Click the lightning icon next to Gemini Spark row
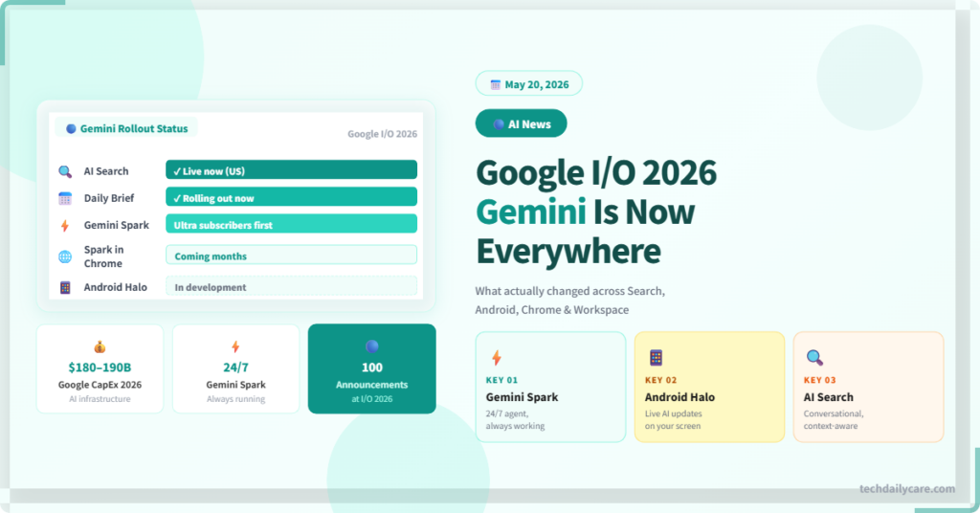 65,226
